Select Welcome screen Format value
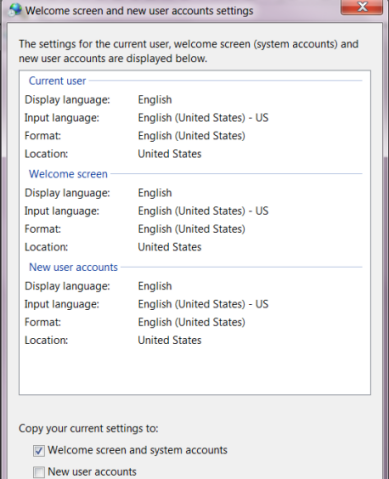Viewport: 389px width, 479px height. (x=192, y=229)
